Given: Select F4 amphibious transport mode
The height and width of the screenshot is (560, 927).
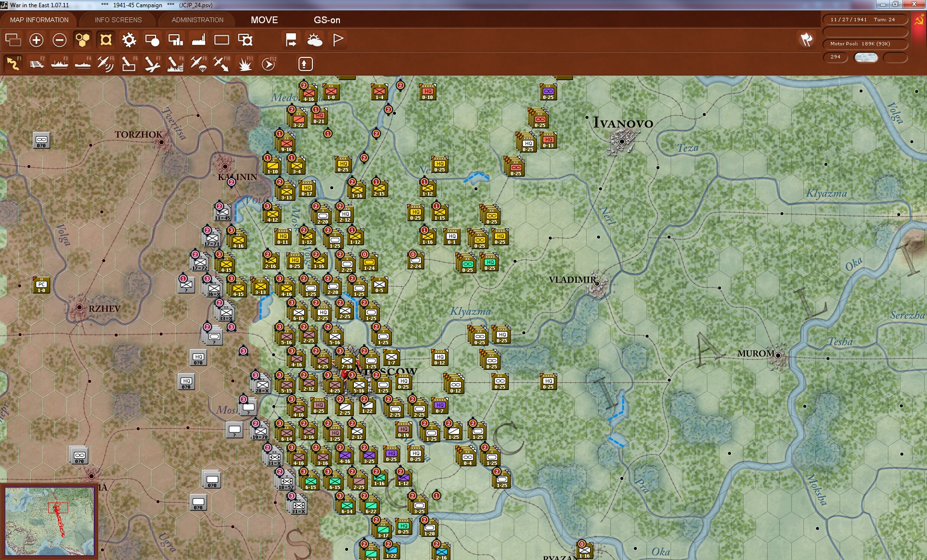Looking at the screenshot, I should click(83, 63).
